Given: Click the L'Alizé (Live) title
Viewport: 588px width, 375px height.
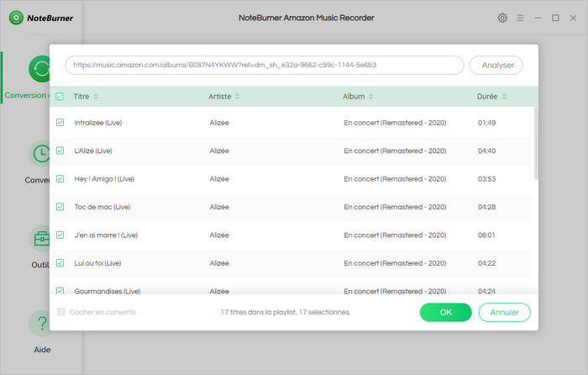Looking at the screenshot, I should click(93, 151).
